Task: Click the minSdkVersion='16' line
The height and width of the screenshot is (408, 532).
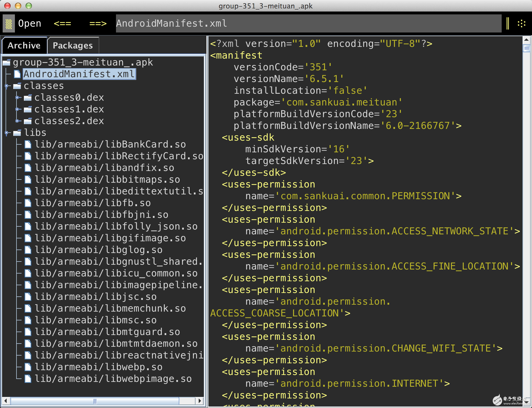Action: tap(297, 149)
